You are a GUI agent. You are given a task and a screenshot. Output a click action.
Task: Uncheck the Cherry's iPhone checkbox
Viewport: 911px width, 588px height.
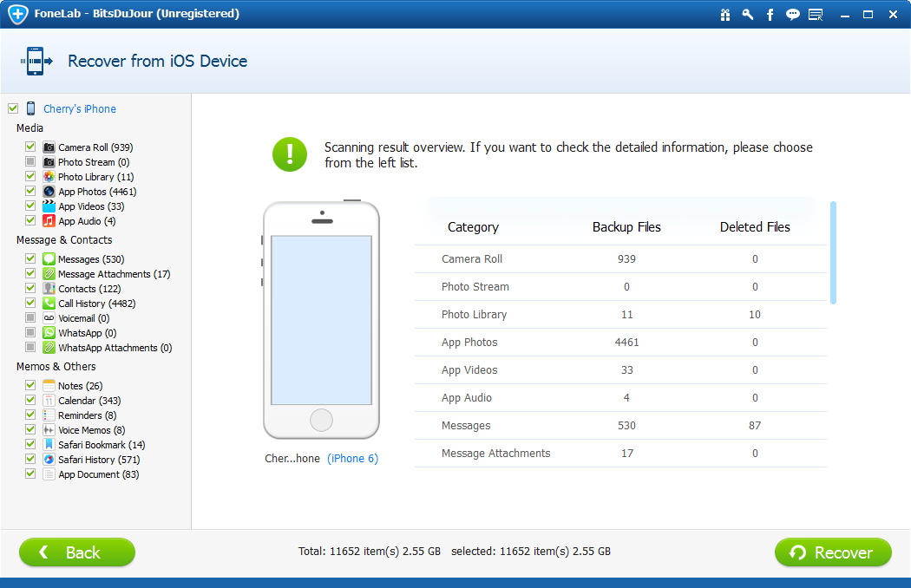[13, 108]
